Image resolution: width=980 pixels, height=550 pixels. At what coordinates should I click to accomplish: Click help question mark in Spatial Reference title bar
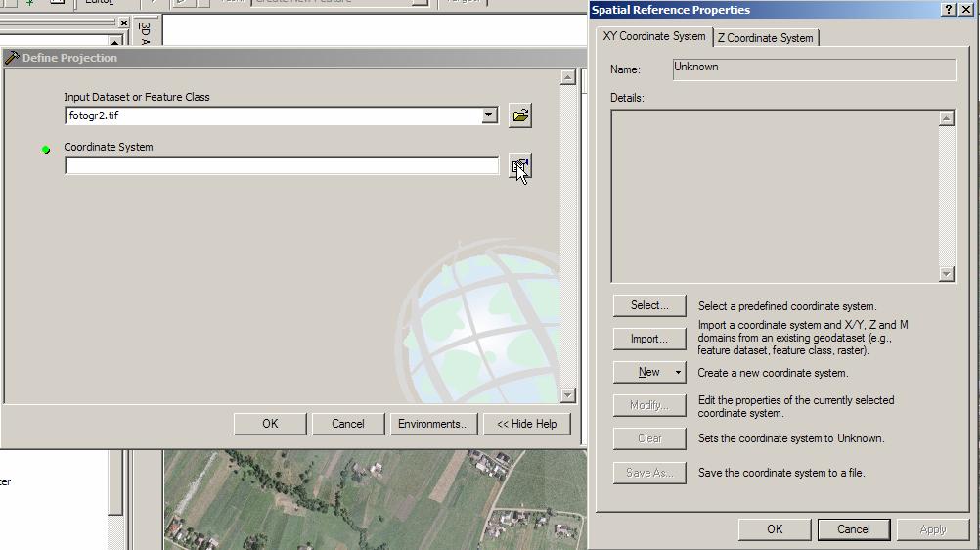pos(948,10)
